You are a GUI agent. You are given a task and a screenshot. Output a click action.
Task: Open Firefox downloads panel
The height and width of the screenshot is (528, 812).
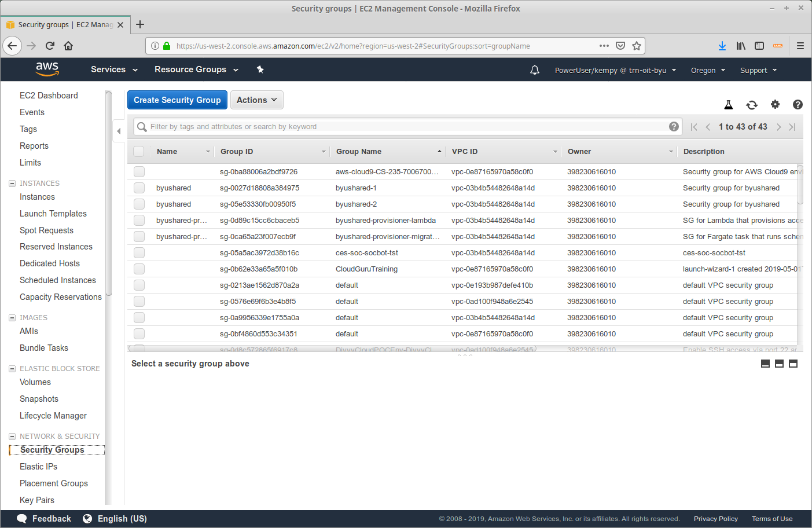coord(722,46)
